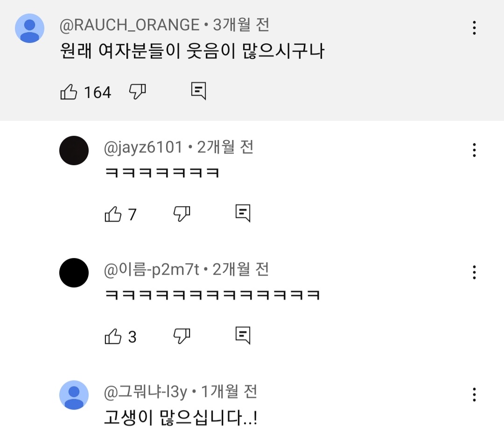Select the comment text 고생이 많으십니다..!
The width and height of the screenshot is (504, 446).
[x=180, y=418]
